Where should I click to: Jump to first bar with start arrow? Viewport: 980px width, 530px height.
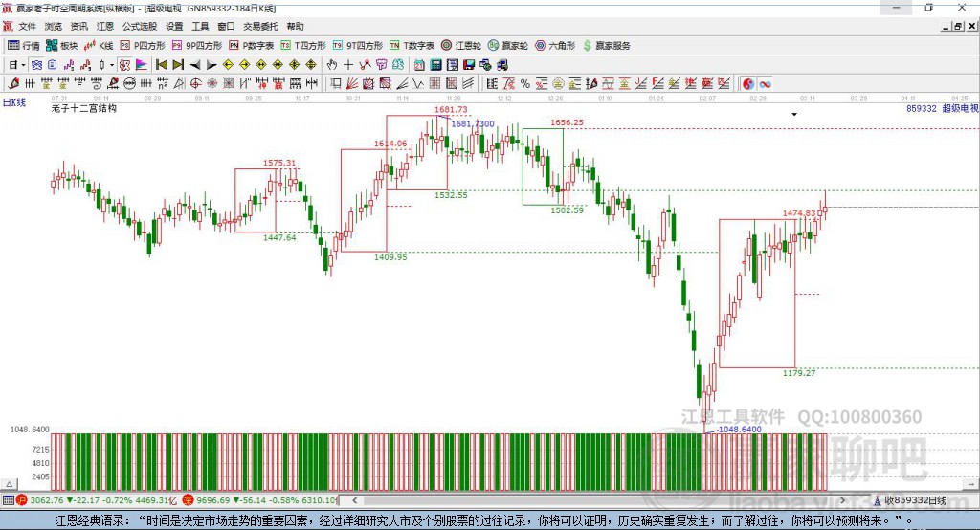tap(162, 65)
